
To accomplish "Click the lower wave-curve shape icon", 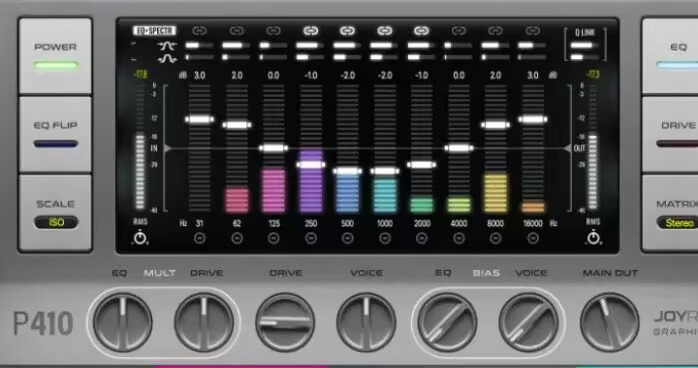I will click(167, 58).
